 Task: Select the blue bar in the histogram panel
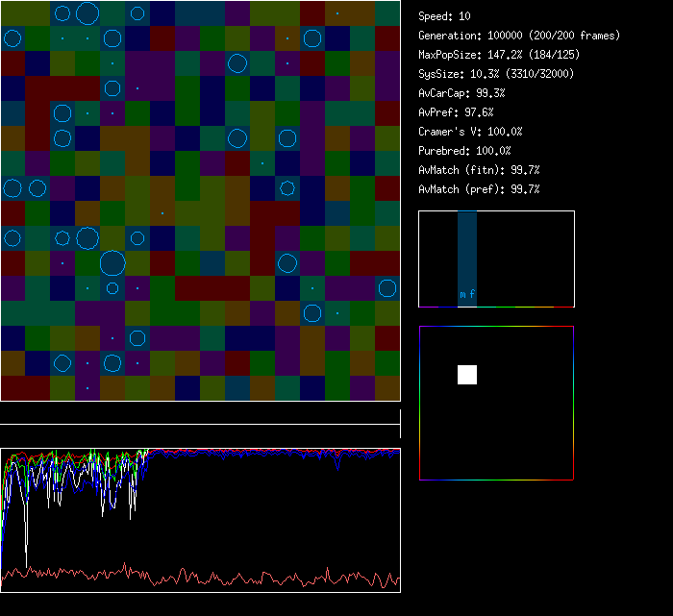467,250
